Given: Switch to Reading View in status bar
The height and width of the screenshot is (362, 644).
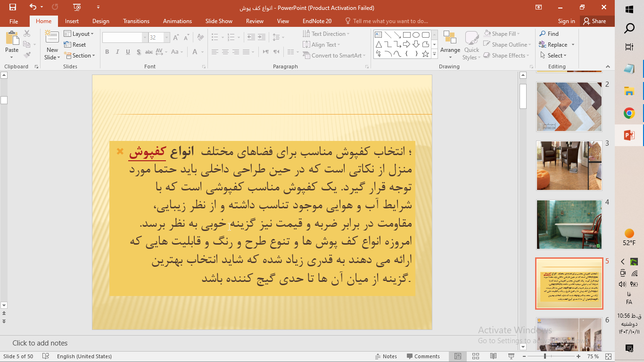Looking at the screenshot, I should (x=493, y=356).
